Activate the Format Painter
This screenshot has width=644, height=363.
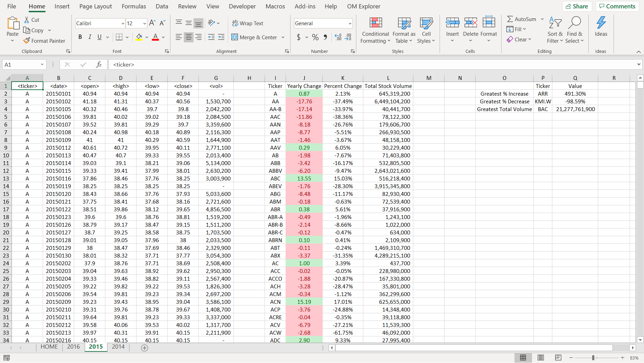pos(44,41)
